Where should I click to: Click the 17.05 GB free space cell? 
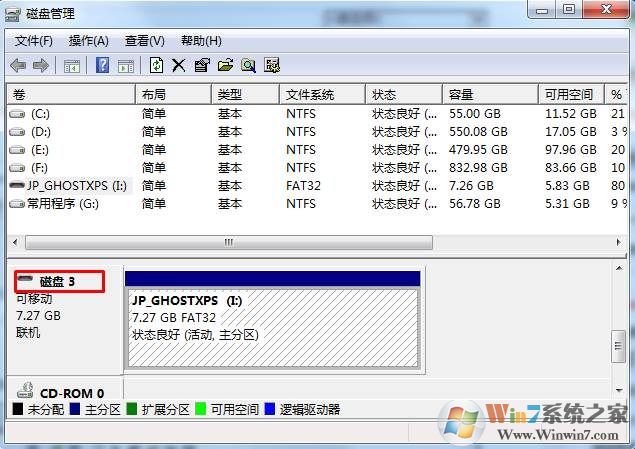571,132
